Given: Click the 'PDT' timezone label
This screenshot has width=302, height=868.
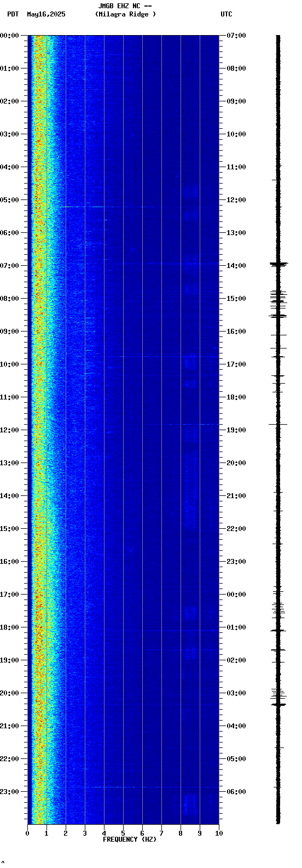Looking at the screenshot, I should (x=13, y=14).
